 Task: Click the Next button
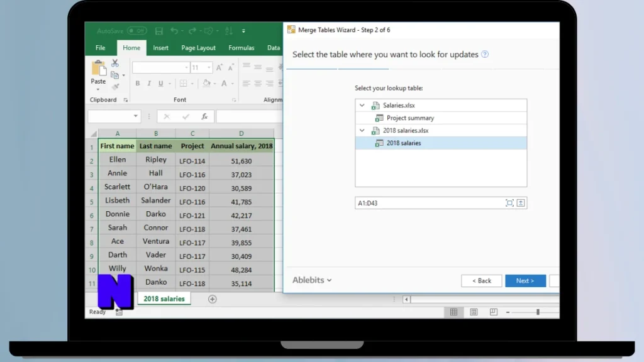tap(525, 281)
